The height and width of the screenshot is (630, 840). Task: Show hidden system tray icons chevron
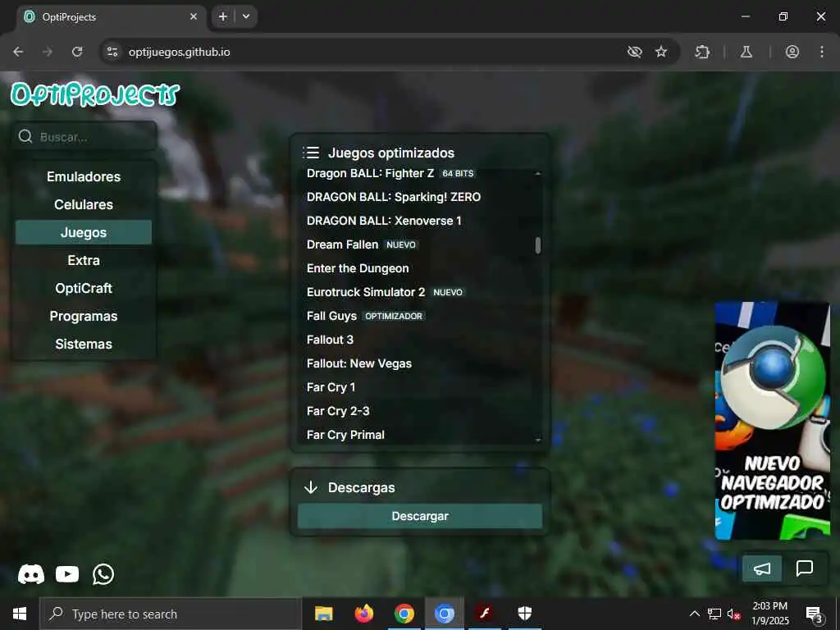click(694, 614)
